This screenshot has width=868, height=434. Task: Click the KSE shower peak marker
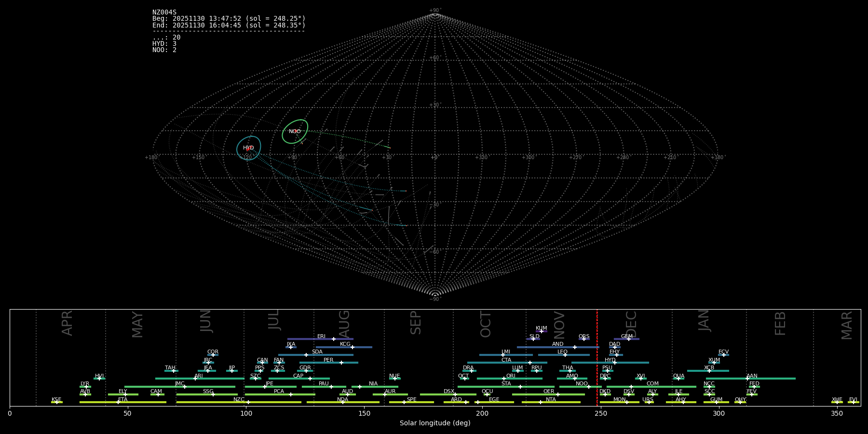coord(57,402)
